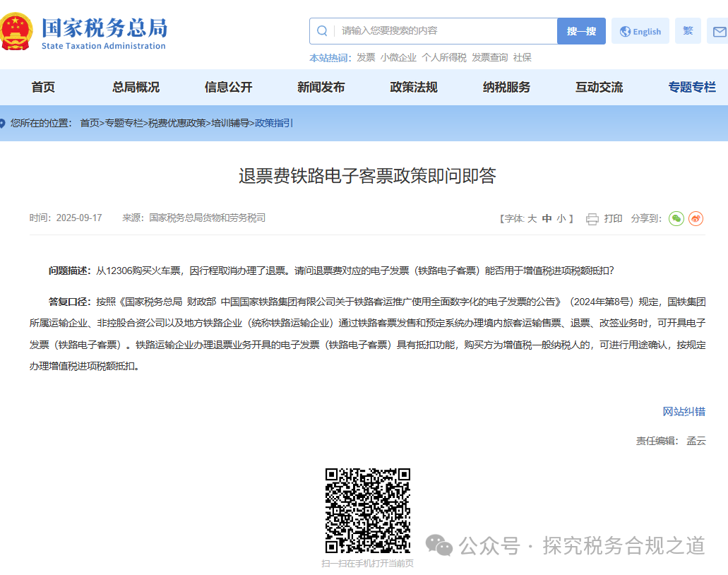This screenshot has height=575, width=728.
Task: Click the printer icon beside 打印
Action: click(x=592, y=219)
